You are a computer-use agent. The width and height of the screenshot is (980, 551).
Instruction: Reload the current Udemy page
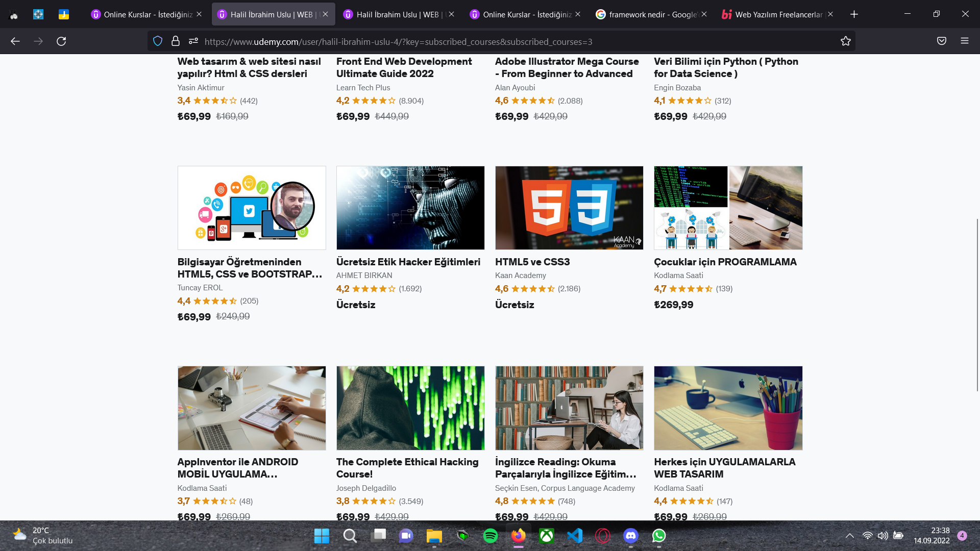click(61, 41)
